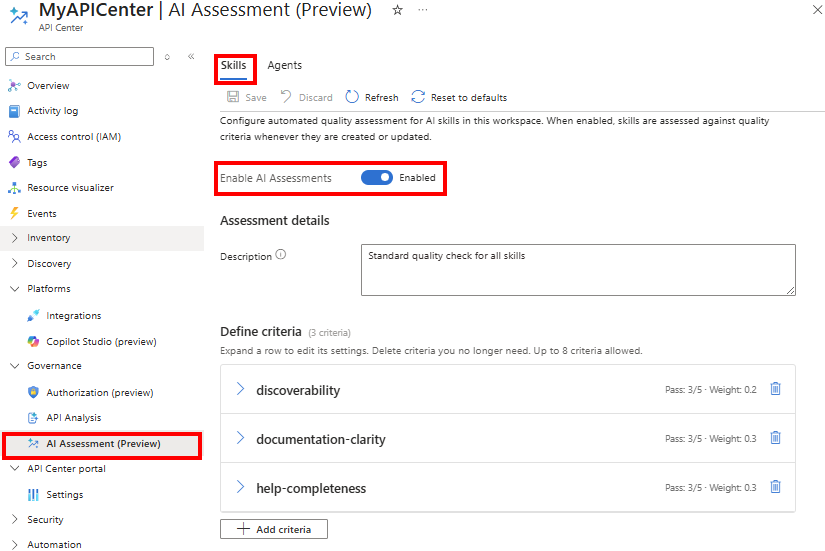Viewport: 825px width, 551px height.
Task: Click the MyAPICenter AI Assessment header icon
Action: click(x=19, y=16)
